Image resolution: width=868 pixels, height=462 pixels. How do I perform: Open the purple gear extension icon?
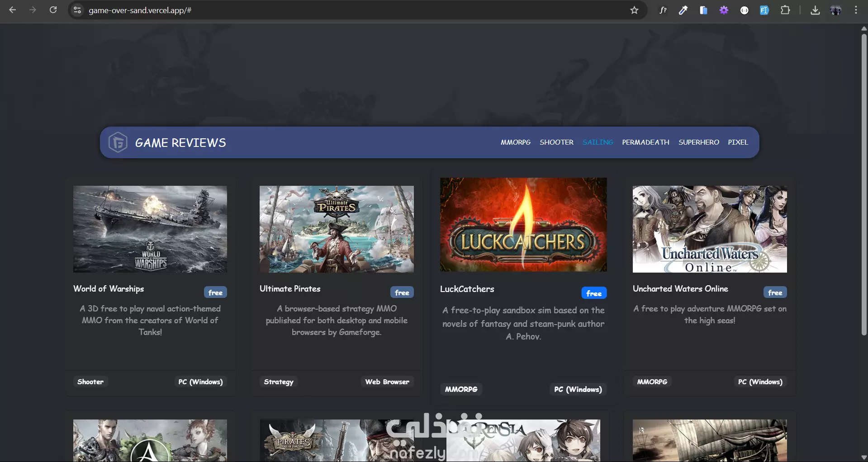tap(724, 10)
